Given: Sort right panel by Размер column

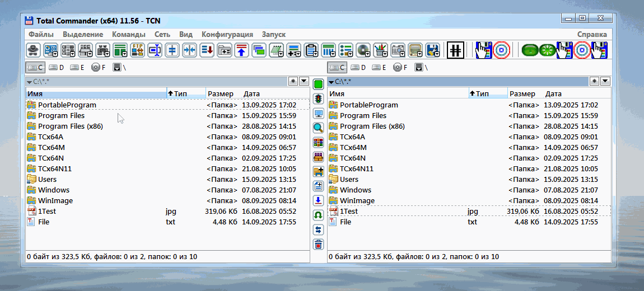Looking at the screenshot, I should coord(522,93).
